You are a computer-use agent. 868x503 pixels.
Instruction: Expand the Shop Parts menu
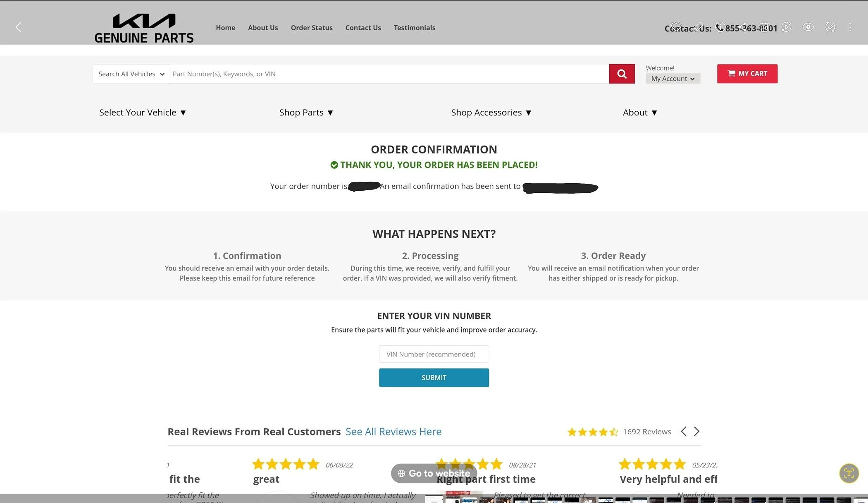point(306,113)
